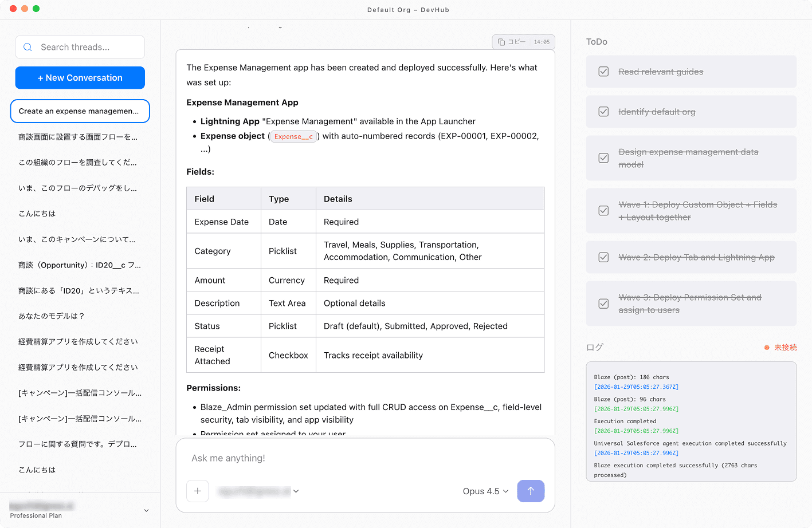Click the 未接続 status label
The width and height of the screenshot is (812, 528).
click(x=786, y=348)
